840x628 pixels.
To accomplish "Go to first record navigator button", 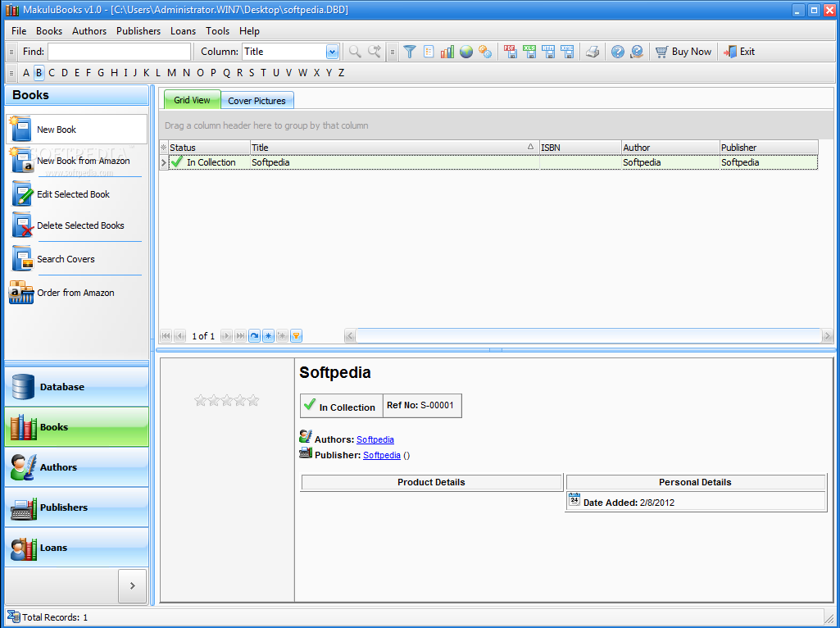I will (x=166, y=336).
